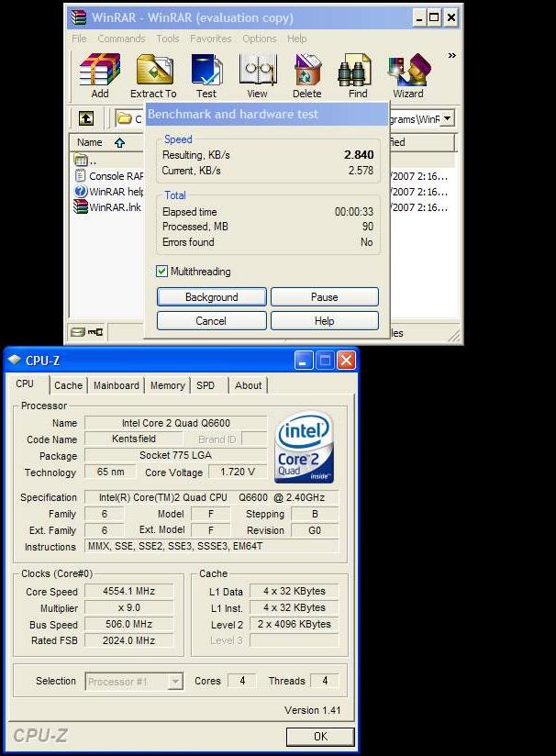The width and height of the screenshot is (556, 756).
Task: Close the CPU-Z window
Action: pos(346,361)
